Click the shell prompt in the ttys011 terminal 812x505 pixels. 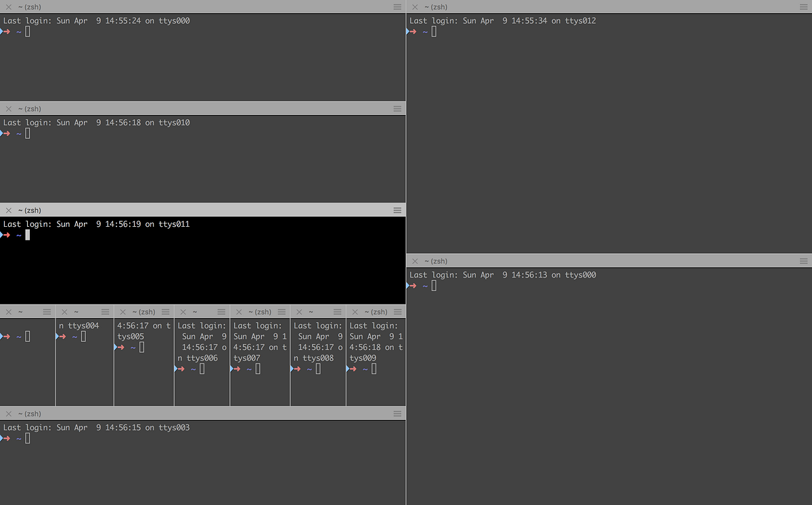click(x=17, y=234)
